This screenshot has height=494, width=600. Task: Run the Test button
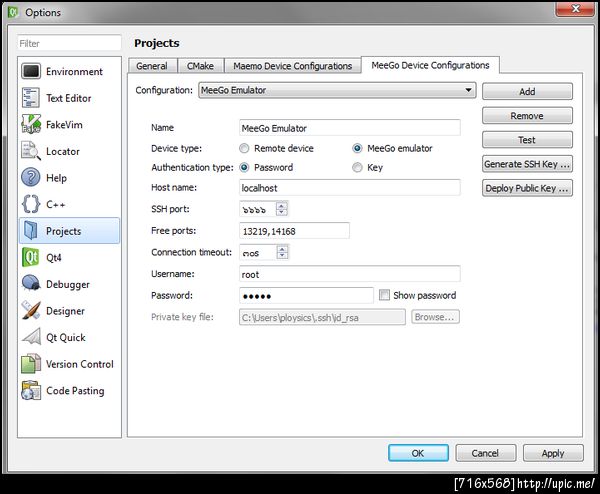point(527,140)
